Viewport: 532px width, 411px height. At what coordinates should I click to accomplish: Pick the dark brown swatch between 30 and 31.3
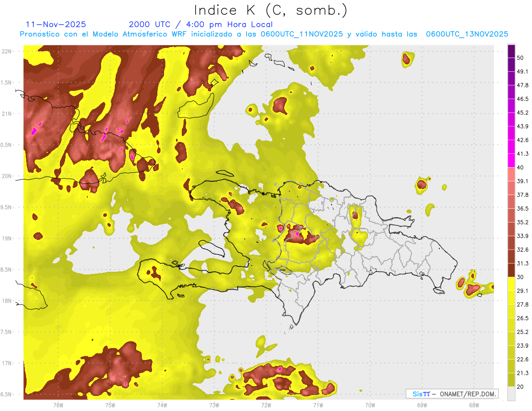pyautogui.click(x=511, y=270)
